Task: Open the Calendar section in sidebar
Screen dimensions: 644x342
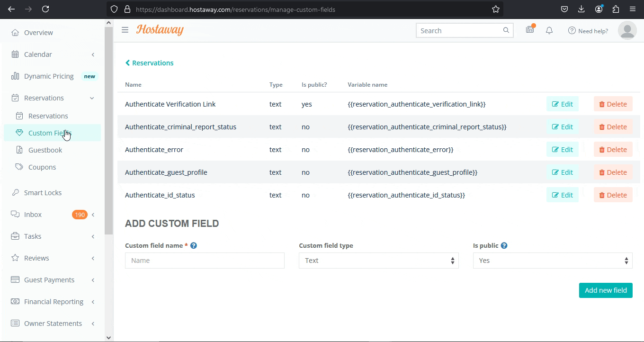Action: point(38,54)
